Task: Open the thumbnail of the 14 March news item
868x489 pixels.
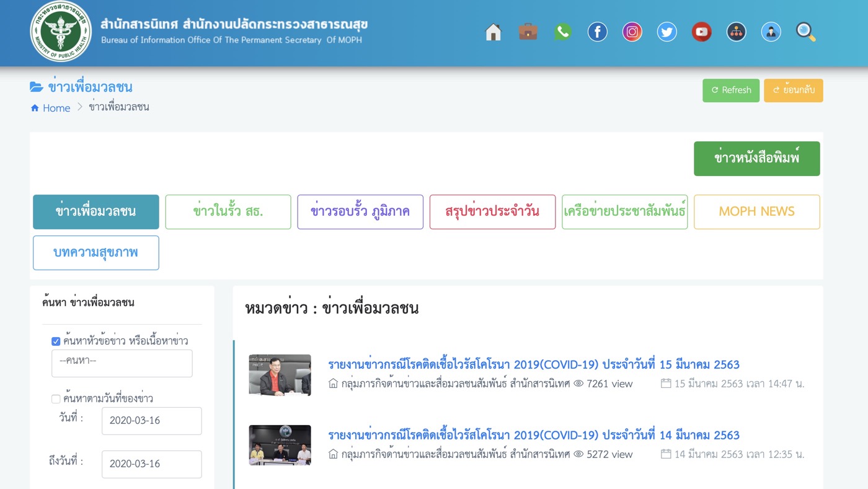Action: 280,445
